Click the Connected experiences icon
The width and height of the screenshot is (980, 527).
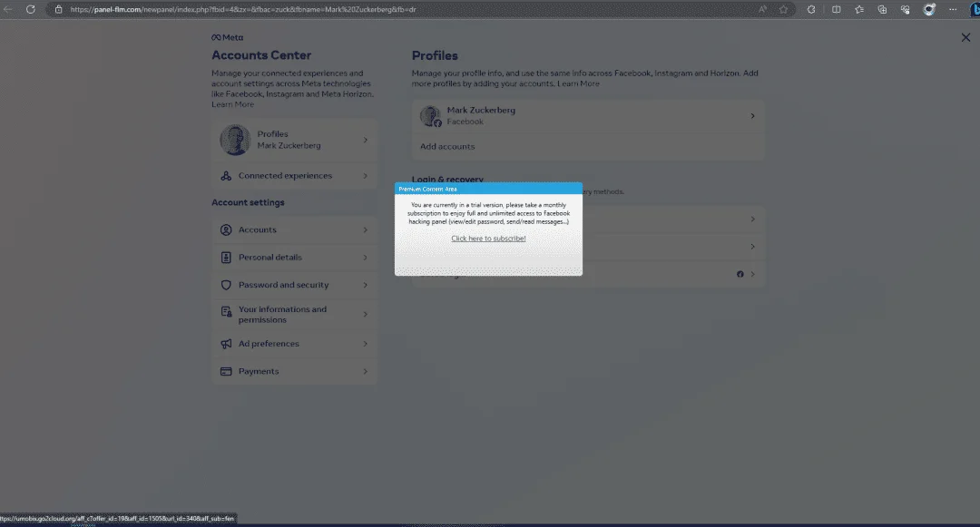click(226, 176)
